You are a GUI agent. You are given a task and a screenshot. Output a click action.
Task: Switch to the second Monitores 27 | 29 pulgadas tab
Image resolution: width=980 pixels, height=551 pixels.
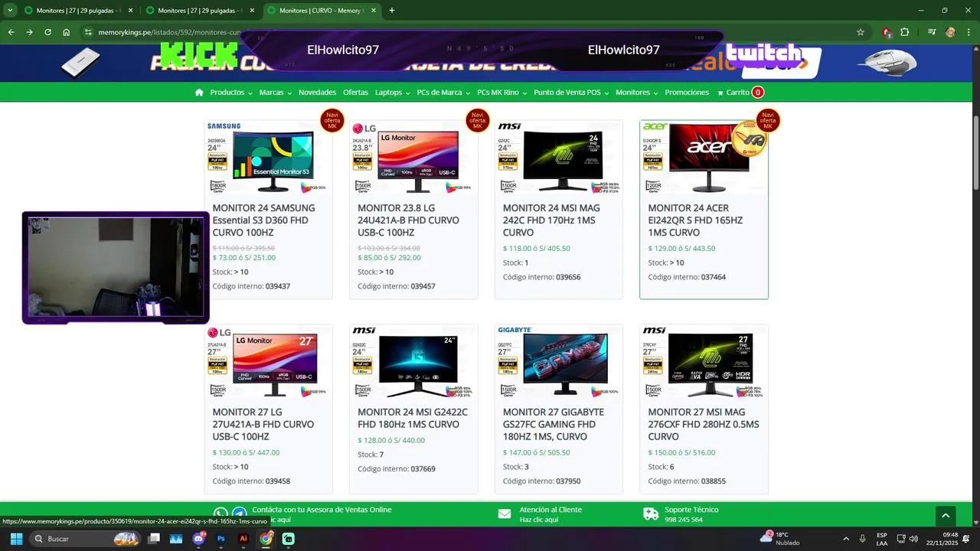click(x=199, y=11)
